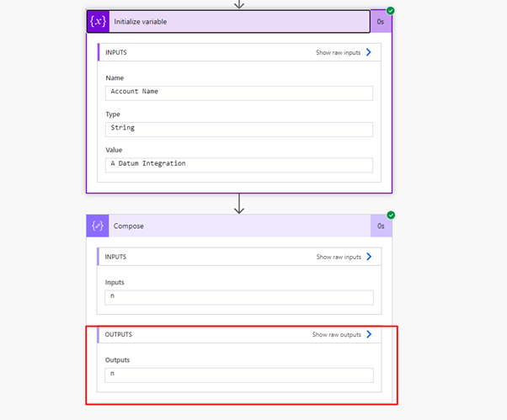Open Show raw outputs link for Compose

click(x=337, y=335)
